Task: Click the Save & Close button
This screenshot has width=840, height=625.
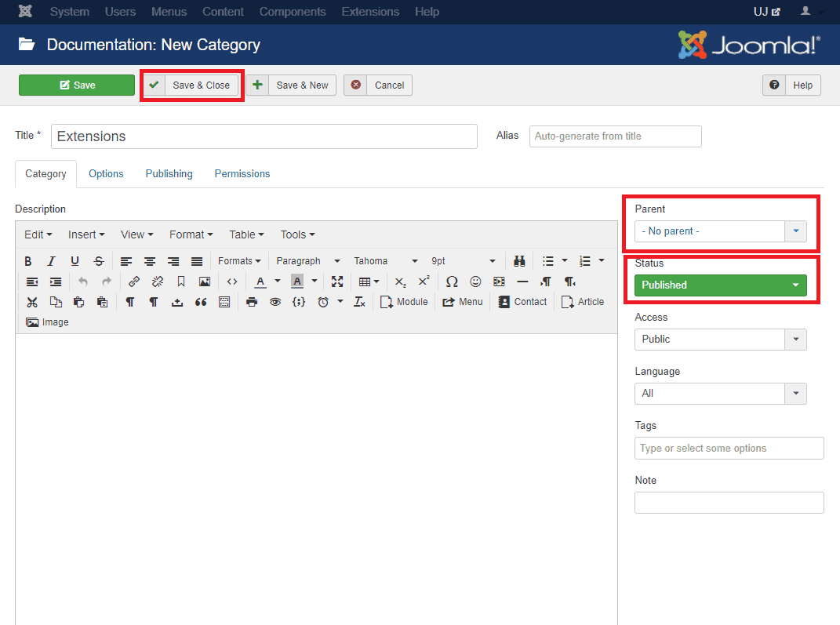Action: tap(192, 85)
